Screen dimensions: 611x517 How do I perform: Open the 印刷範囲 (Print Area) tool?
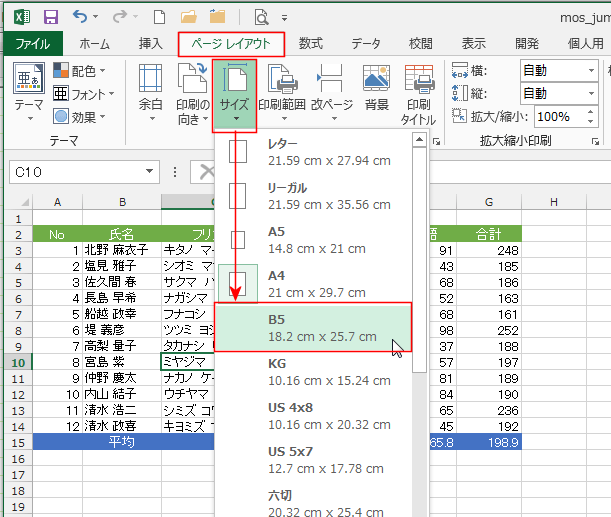283,88
